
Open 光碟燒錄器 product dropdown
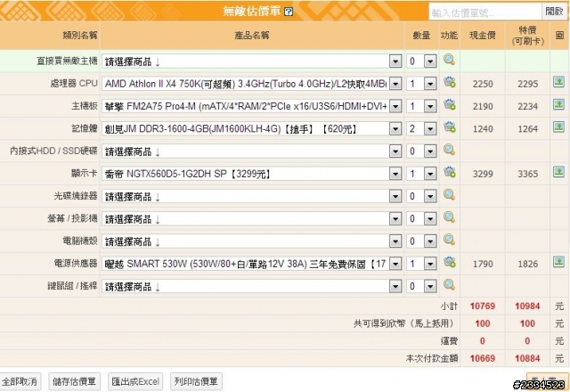251,196
